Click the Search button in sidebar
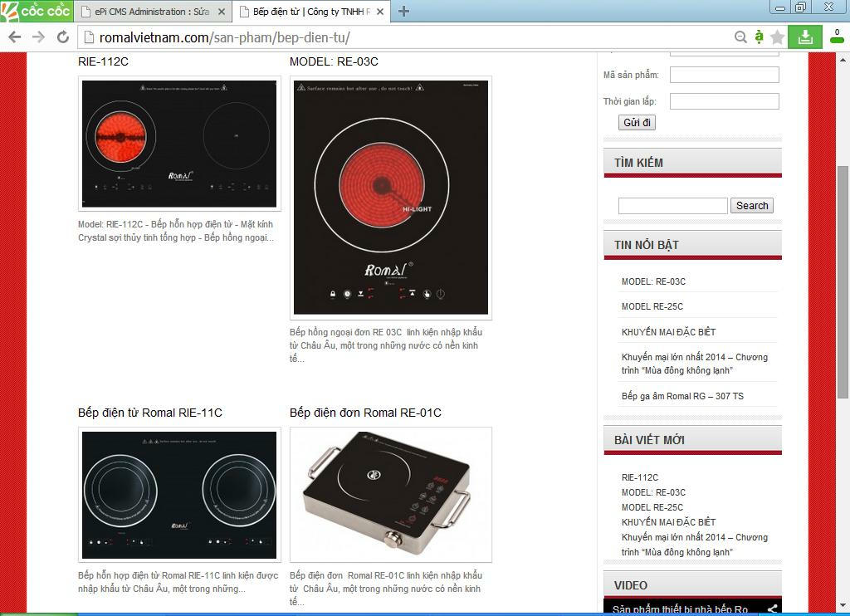The width and height of the screenshot is (850, 616). [751, 206]
